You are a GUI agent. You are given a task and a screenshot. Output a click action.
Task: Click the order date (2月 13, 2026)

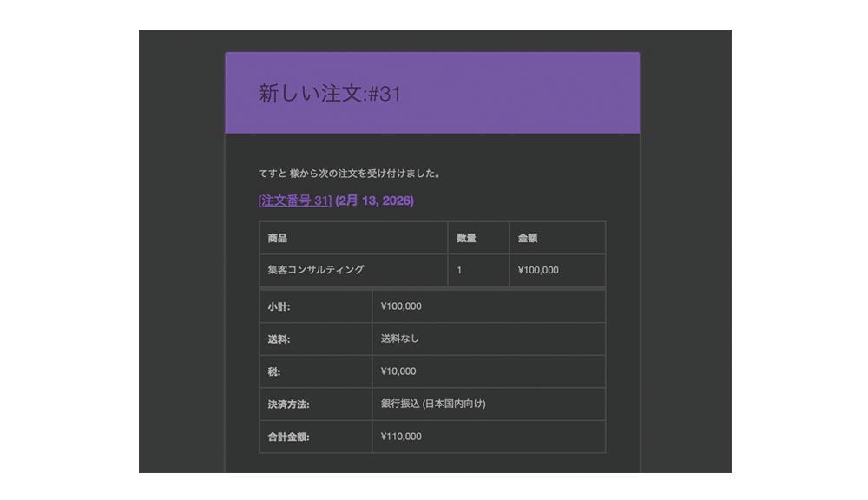coord(374,201)
